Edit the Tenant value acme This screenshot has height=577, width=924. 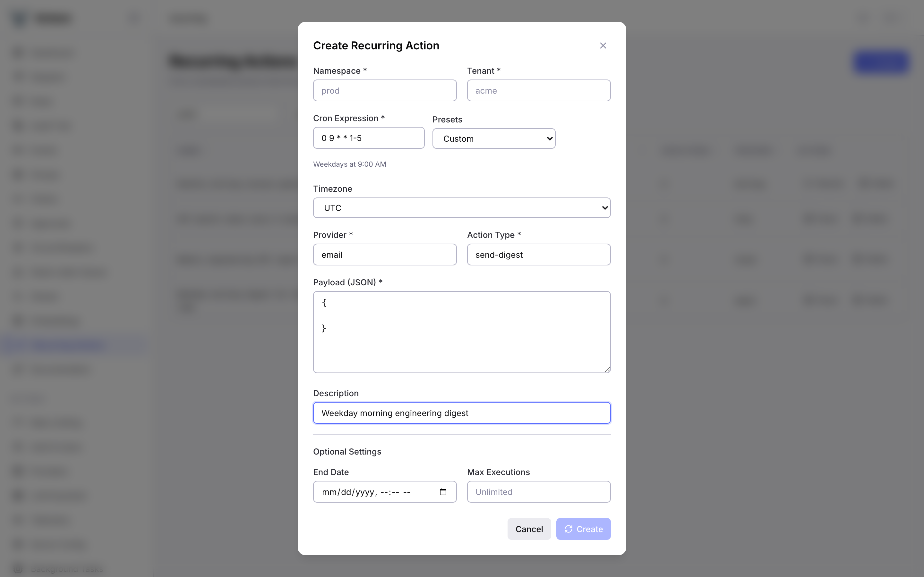(x=538, y=90)
